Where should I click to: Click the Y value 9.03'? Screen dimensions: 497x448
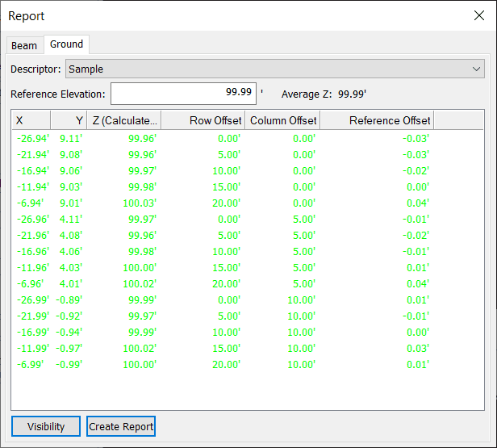71,187
